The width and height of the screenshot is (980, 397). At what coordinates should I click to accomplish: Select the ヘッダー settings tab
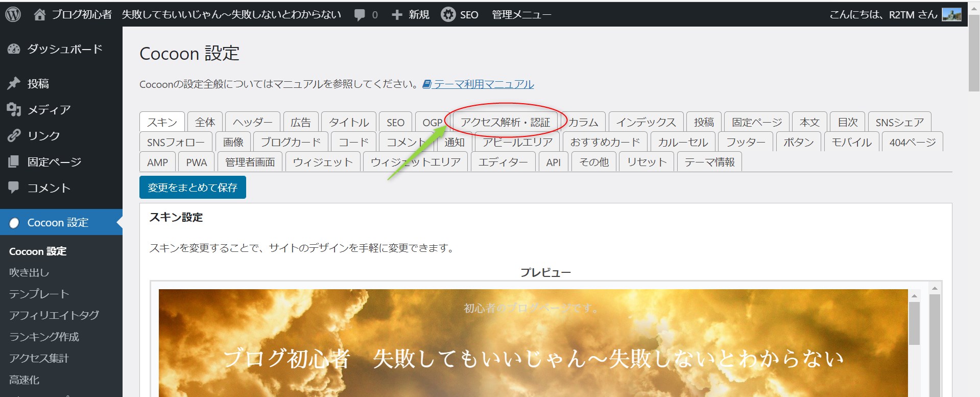[x=252, y=122]
